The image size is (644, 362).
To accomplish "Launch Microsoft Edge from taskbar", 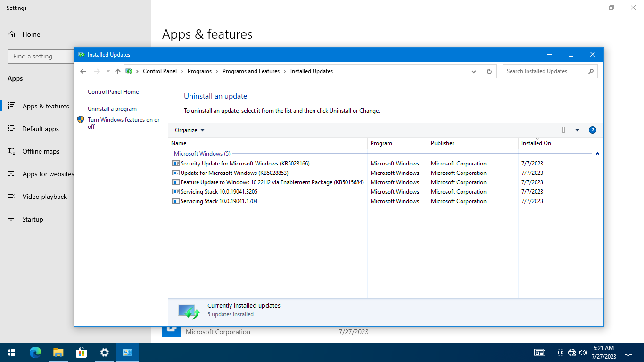I will 35,353.
